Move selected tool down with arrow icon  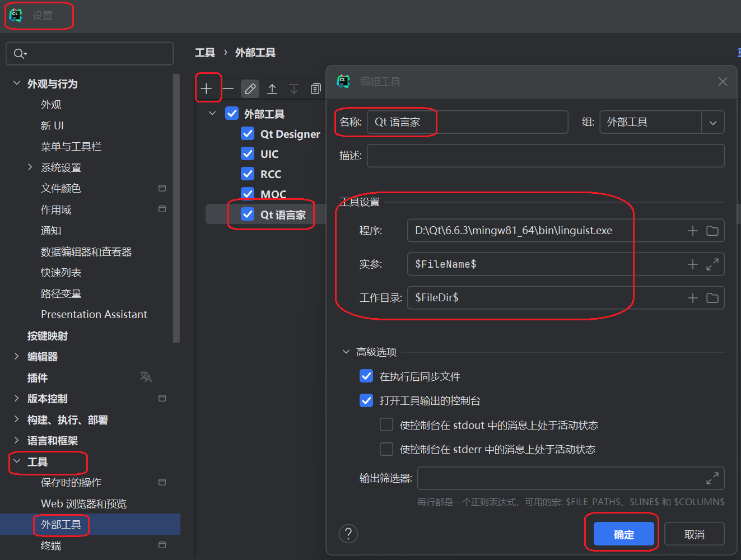(x=294, y=88)
